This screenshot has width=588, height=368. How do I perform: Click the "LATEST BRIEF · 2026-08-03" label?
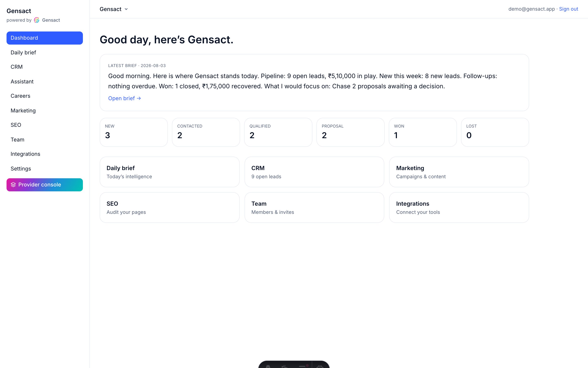tap(137, 66)
